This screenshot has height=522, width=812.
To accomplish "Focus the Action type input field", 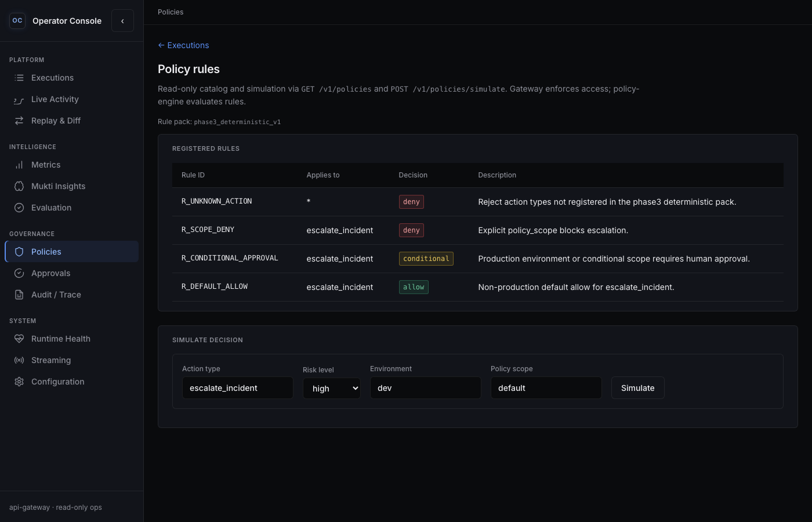I will (238, 388).
